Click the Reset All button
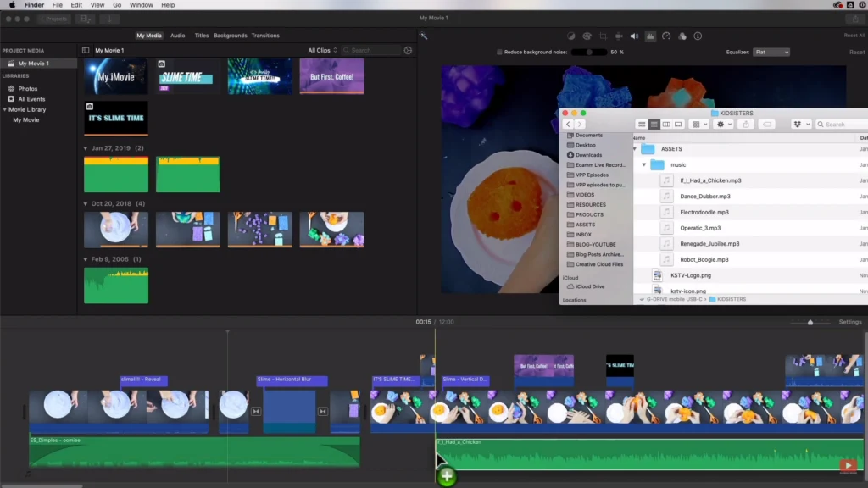 click(x=854, y=36)
